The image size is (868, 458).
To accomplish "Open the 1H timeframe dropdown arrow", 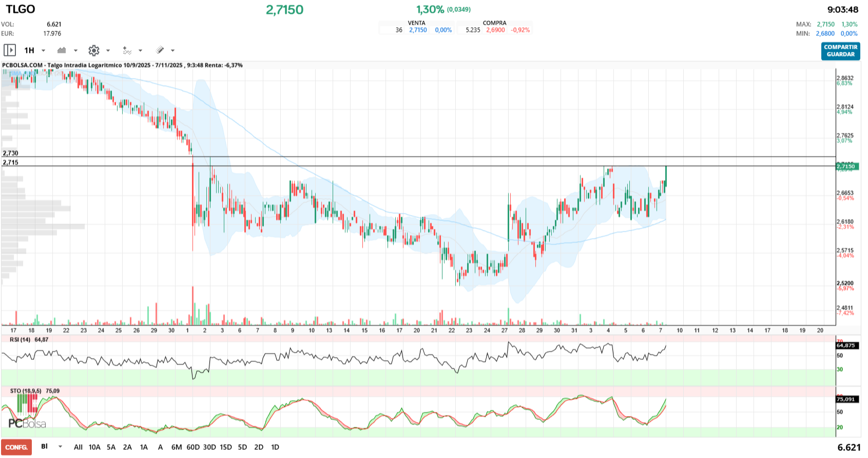I will [x=44, y=51].
